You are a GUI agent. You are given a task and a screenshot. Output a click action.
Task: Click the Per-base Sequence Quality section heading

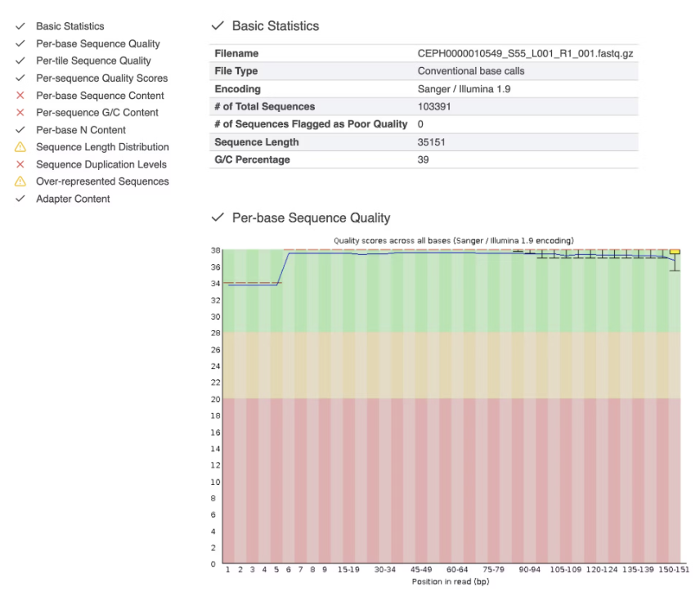pyautogui.click(x=312, y=217)
